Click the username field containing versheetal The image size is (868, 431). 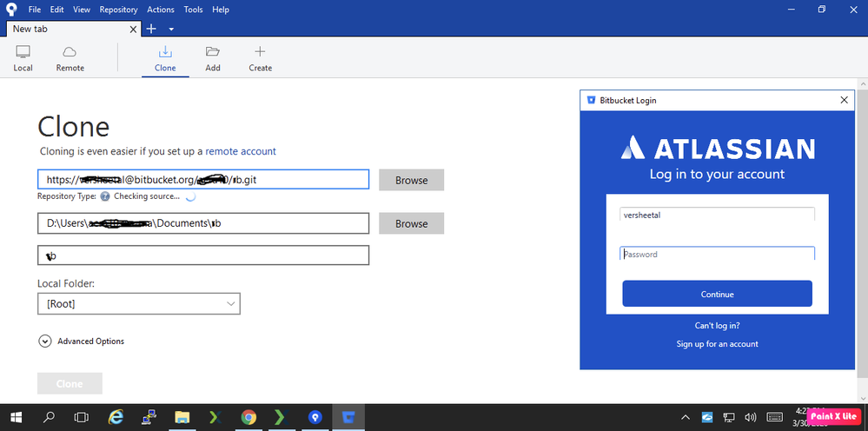[x=718, y=215]
